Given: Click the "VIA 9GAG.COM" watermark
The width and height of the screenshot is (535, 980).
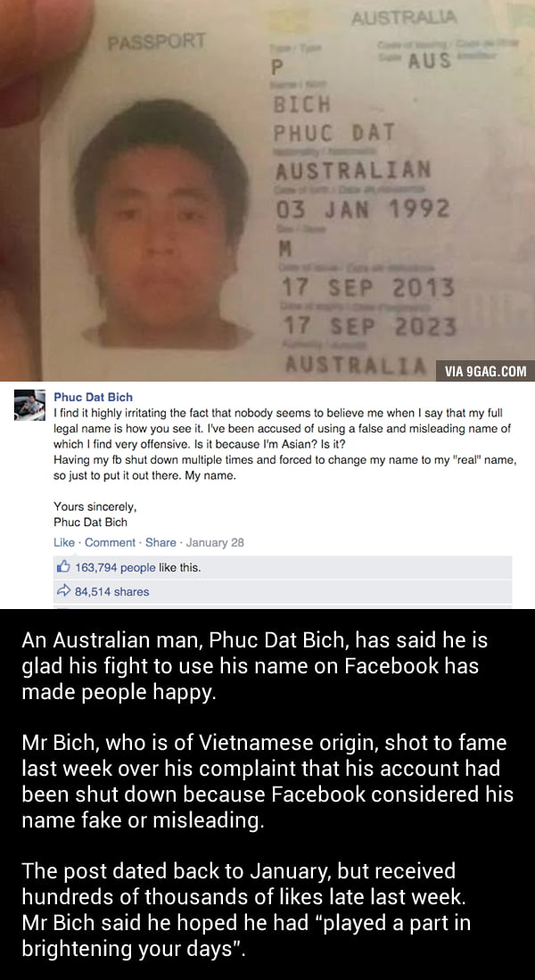Looking at the screenshot, I should [x=485, y=371].
